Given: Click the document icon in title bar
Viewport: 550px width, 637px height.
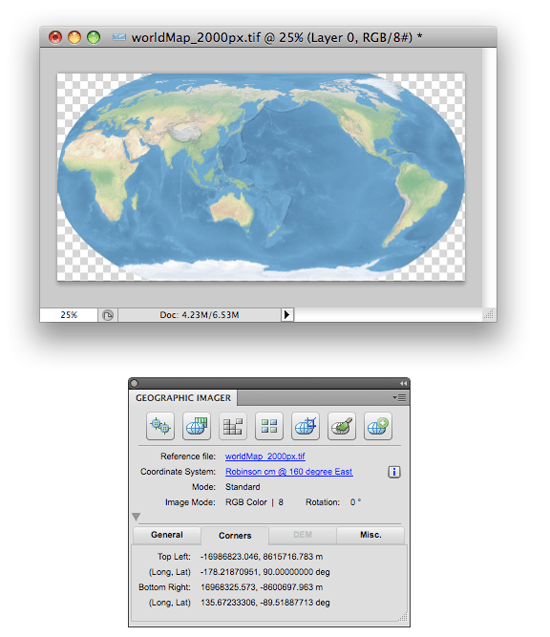Looking at the screenshot, I should pyautogui.click(x=119, y=37).
